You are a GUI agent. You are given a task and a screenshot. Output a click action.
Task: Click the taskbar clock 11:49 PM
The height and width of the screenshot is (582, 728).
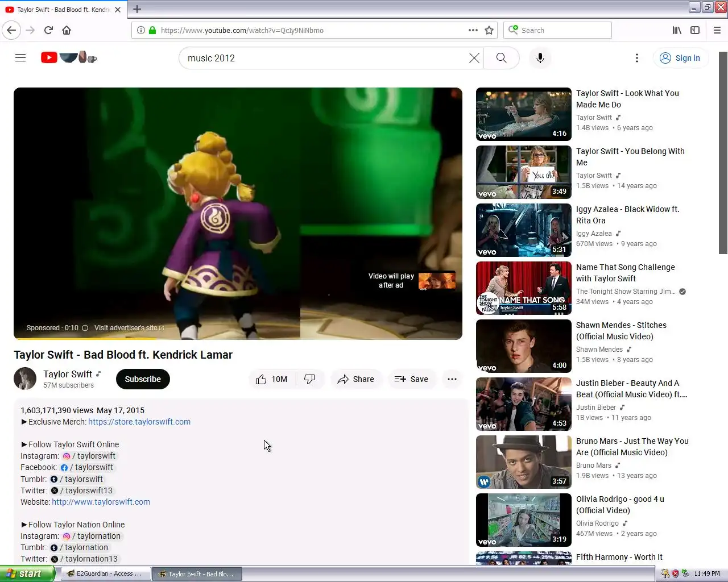(707, 573)
